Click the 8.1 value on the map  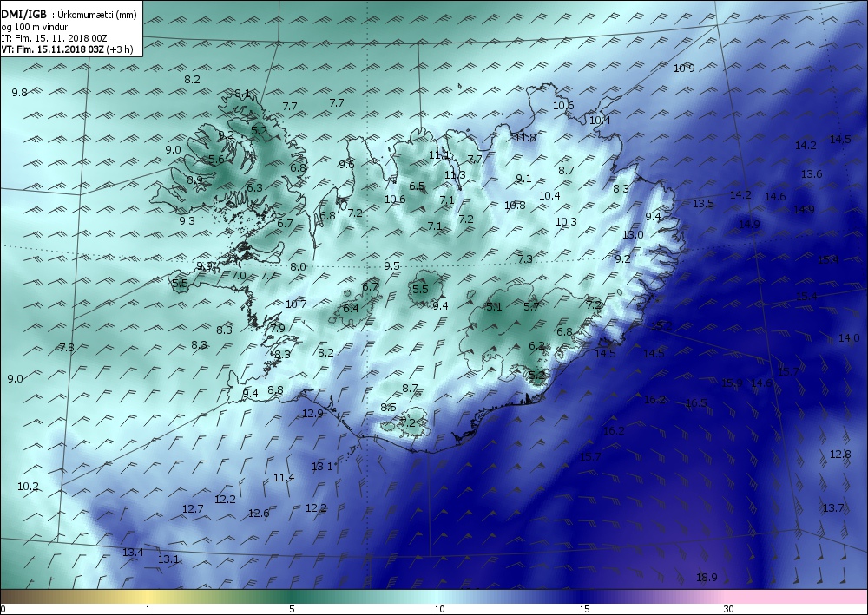coord(242,93)
